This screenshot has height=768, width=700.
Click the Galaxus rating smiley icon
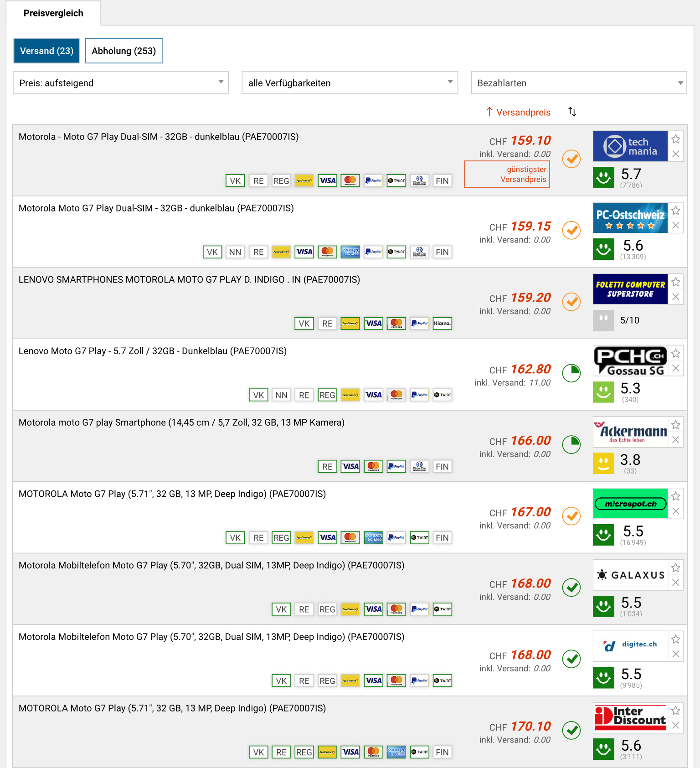pyautogui.click(x=603, y=606)
